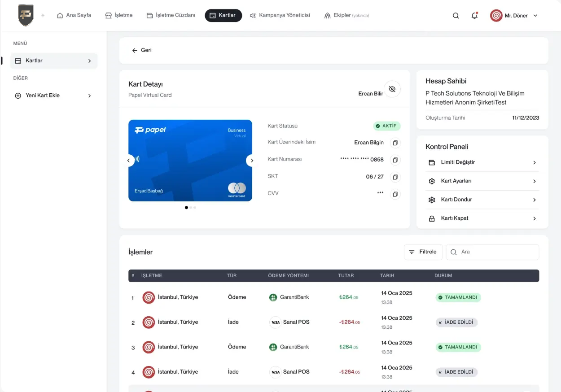Open the notifications bell
Image resolution: width=561 pixels, height=392 pixels.
(x=474, y=16)
